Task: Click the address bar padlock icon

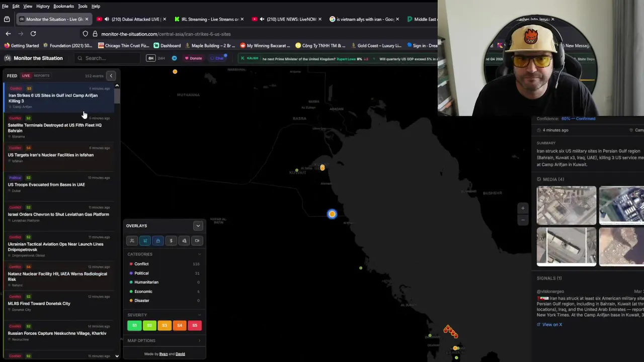Action: click(x=95, y=34)
